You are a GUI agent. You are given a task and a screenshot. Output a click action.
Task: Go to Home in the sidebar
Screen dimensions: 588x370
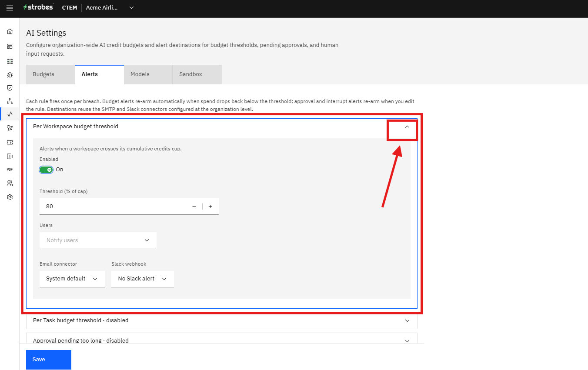[x=10, y=31]
